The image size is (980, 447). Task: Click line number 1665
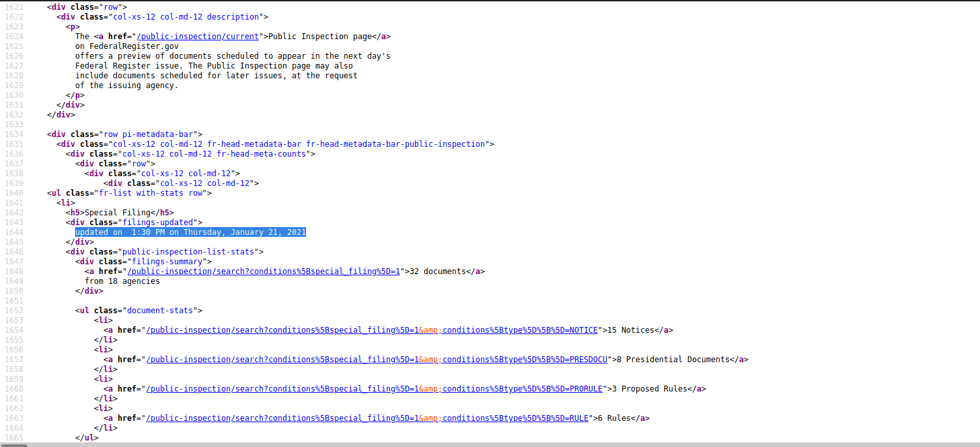[x=14, y=438]
